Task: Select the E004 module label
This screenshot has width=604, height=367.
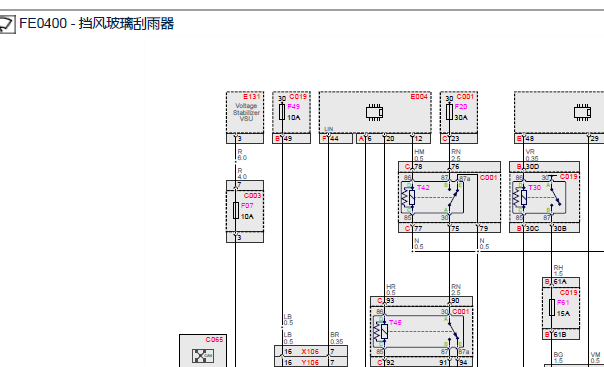Action: (x=419, y=97)
